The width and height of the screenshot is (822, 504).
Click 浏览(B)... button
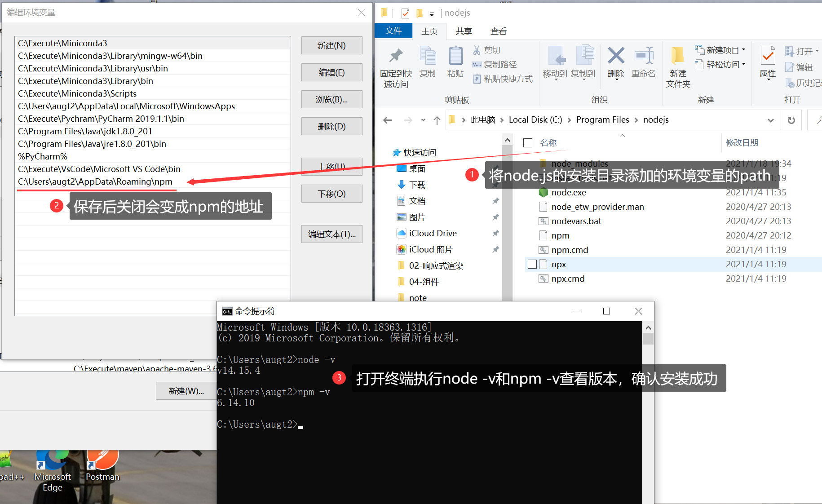click(331, 99)
